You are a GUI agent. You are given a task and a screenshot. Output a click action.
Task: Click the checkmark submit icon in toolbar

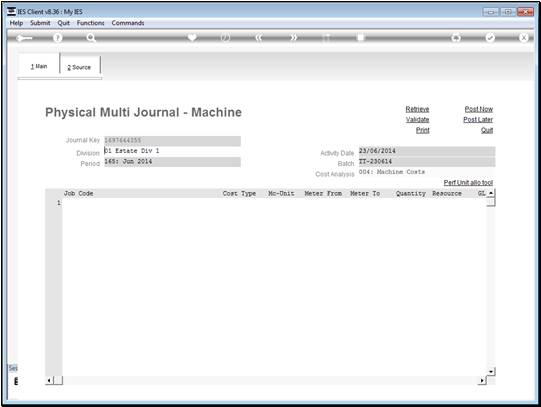[x=490, y=38]
